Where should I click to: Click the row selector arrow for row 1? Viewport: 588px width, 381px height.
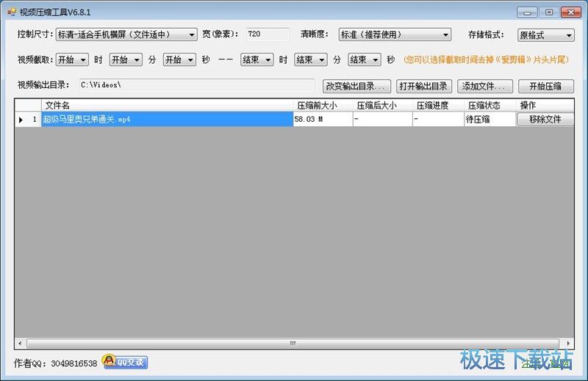point(21,120)
